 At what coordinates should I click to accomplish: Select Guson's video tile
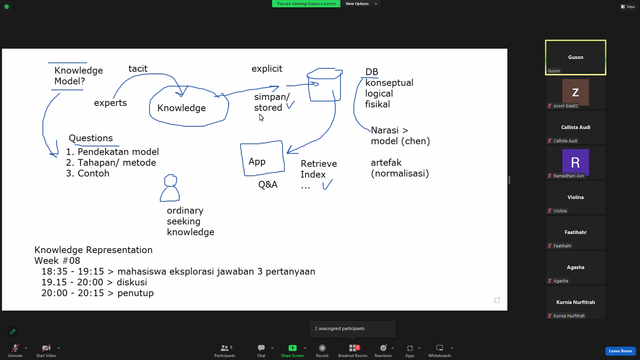coord(576,58)
